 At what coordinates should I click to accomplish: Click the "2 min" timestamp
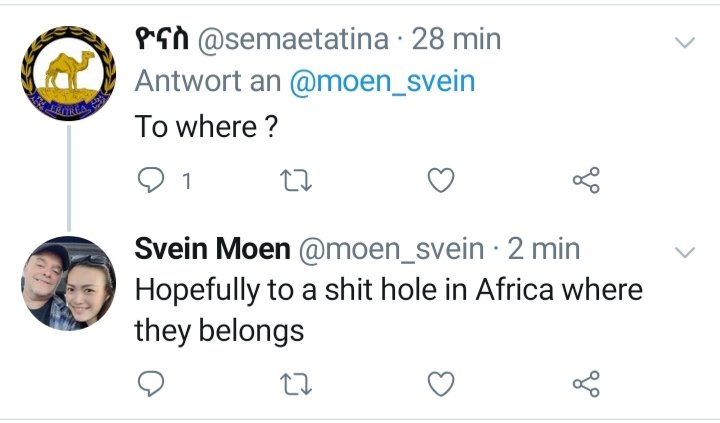point(542,250)
